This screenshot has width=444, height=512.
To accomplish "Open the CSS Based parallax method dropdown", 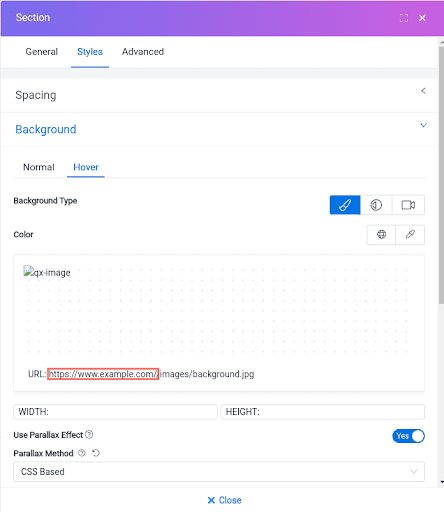I will pos(219,471).
